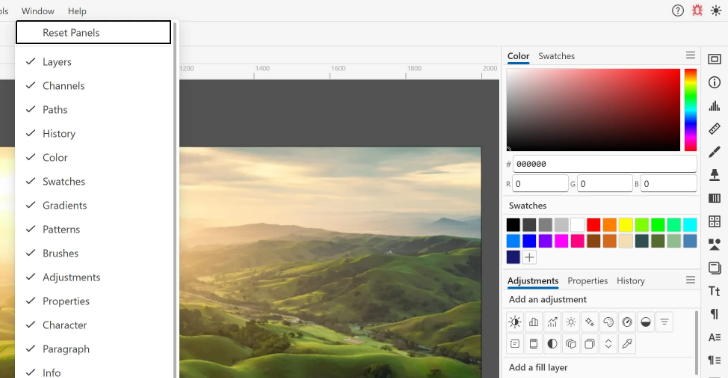The image size is (728, 378).
Task: Open the Brush panel icon in sidebar
Action: [x=714, y=152]
